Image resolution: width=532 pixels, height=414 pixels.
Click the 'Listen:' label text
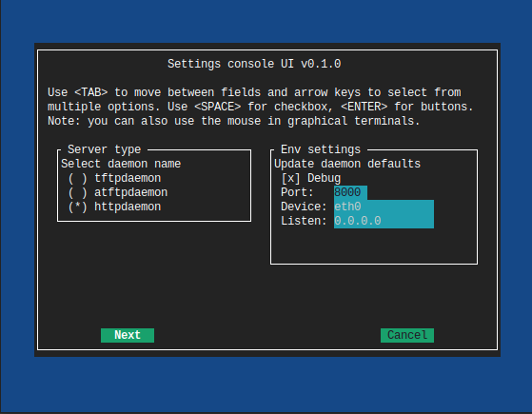click(x=304, y=221)
